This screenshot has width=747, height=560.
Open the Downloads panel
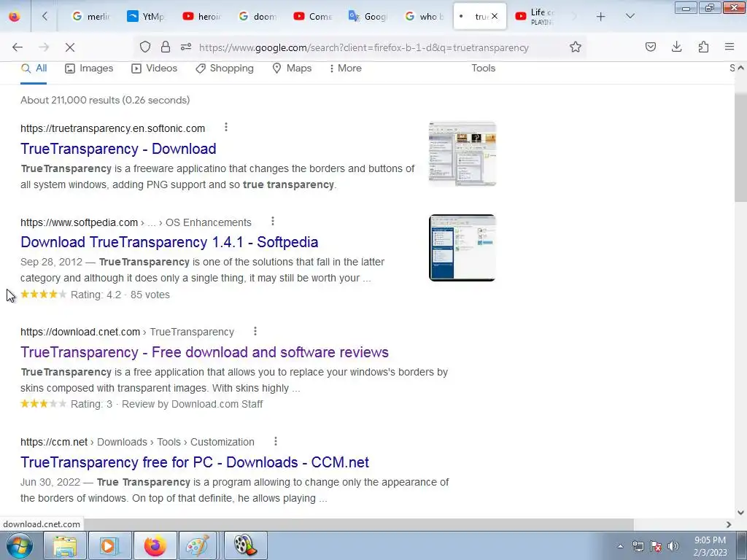click(x=676, y=47)
